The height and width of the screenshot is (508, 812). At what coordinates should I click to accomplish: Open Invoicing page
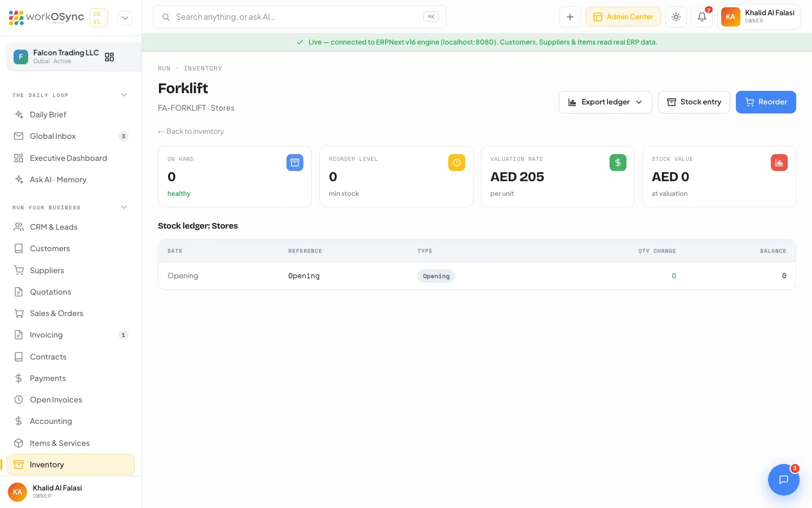pyautogui.click(x=70, y=335)
